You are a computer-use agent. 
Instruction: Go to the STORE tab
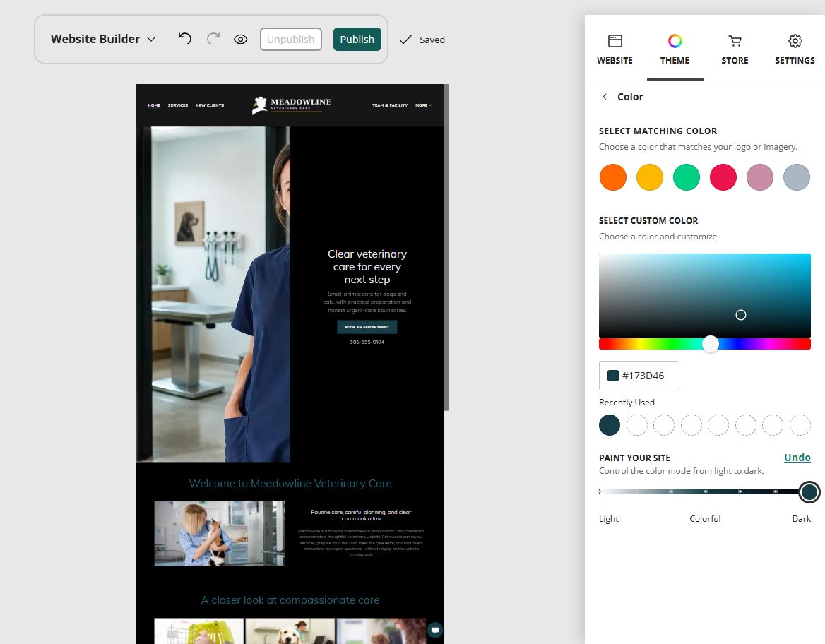tap(735, 50)
